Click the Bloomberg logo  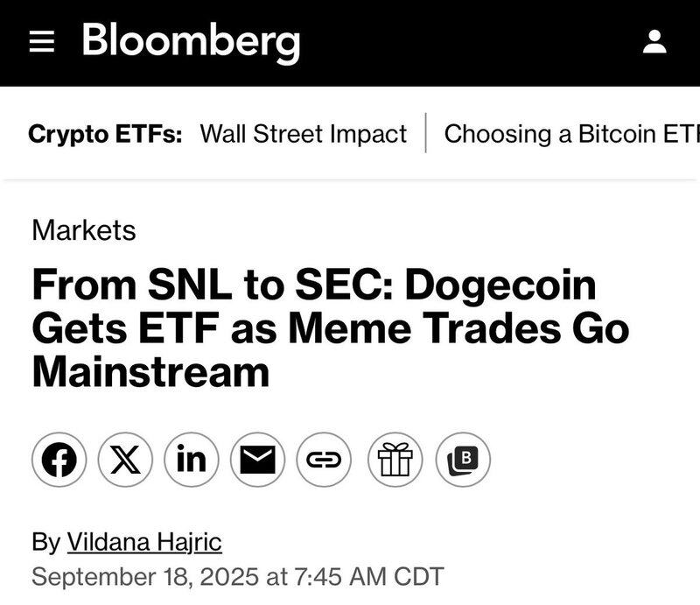click(x=191, y=42)
